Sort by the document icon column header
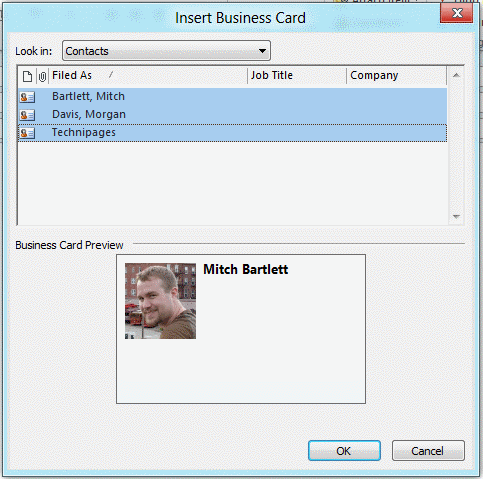 click(x=27, y=76)
